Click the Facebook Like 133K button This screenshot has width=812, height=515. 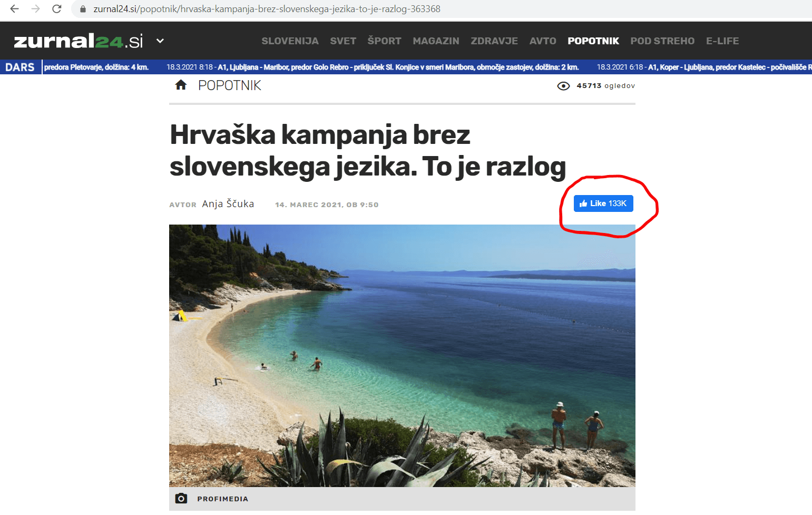coord(603,203)
